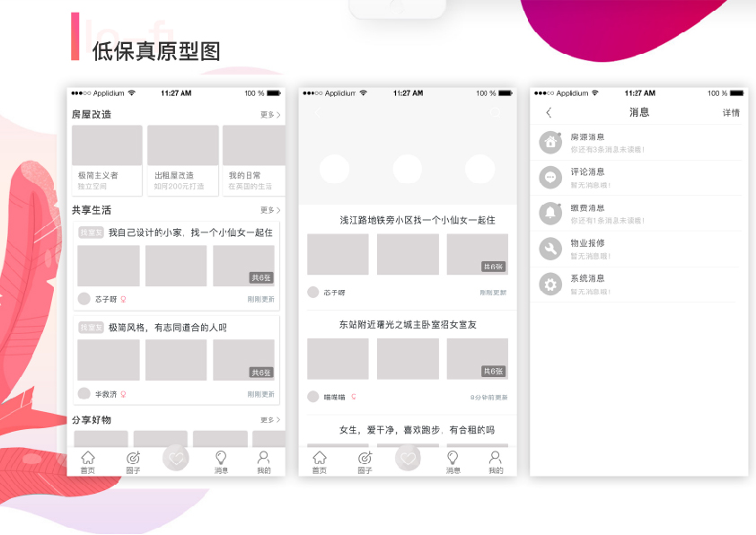Tap faint back arrow in second phone header
Viewport: 756px width, 535px height.
[x=317, y=113]
